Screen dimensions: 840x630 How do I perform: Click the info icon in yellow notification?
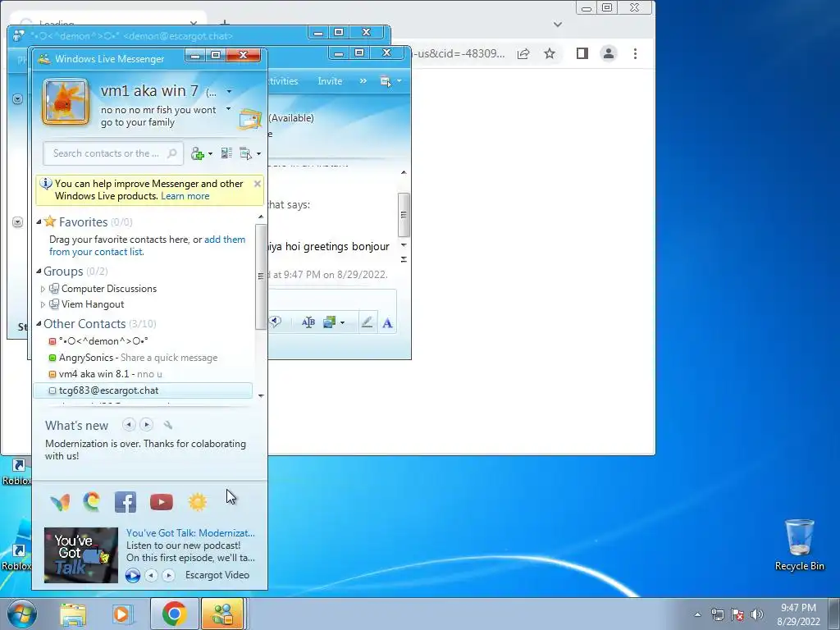(x=46, y=184)
